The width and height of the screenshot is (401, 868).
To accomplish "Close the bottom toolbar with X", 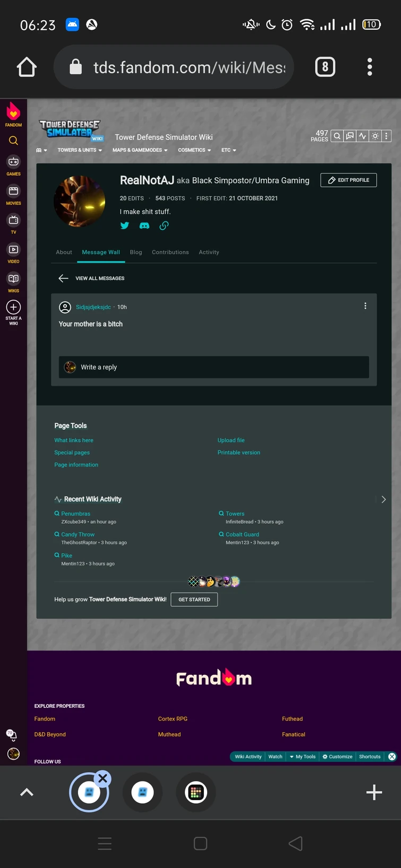I will [x=392, y=757].
